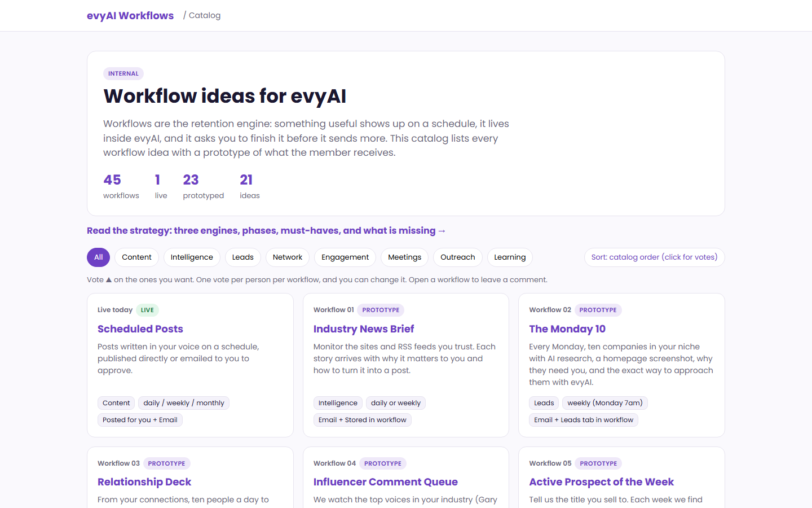
Task: Open the Influencer Comment Queue workflow
Action: click(386, 482)
